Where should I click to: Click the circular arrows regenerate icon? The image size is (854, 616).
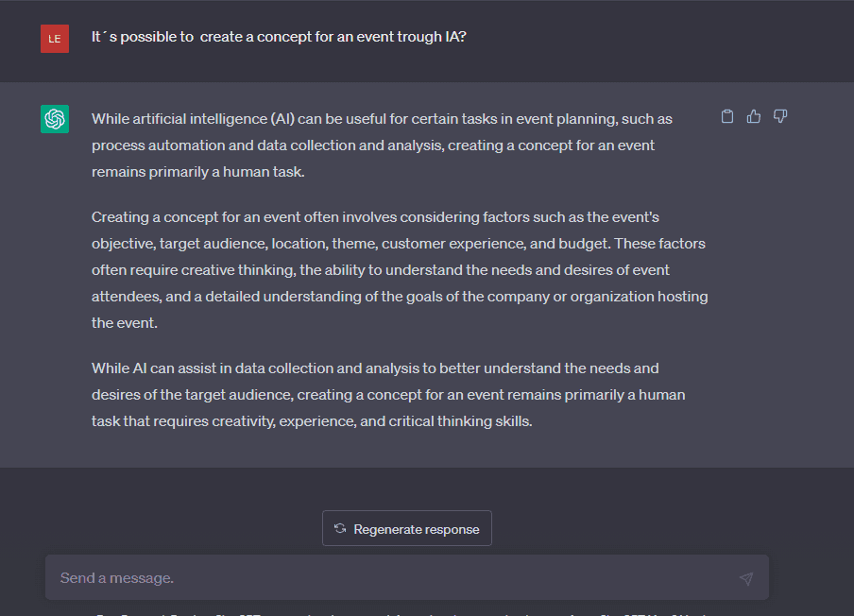(340, 528)
